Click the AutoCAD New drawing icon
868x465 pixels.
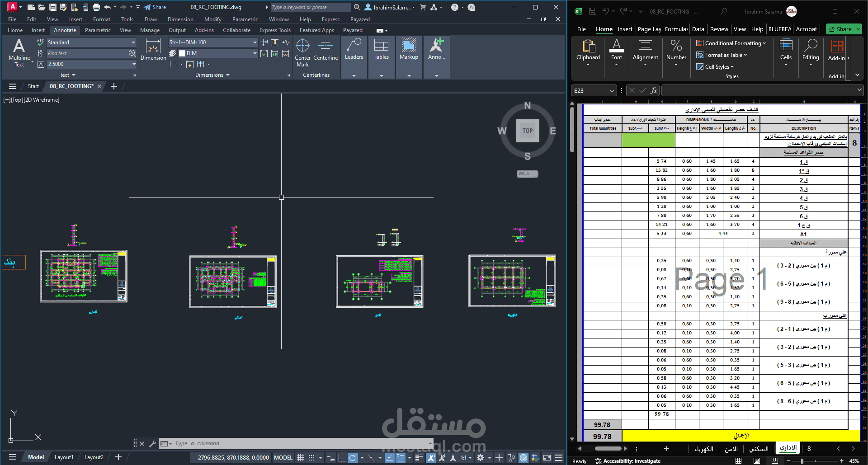[x=31, y=7]
